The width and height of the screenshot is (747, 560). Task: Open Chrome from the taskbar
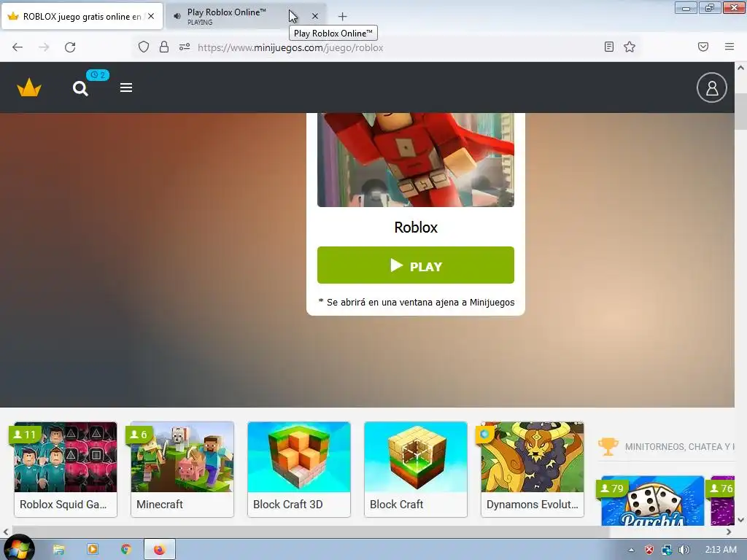click(x=125, y=550)
